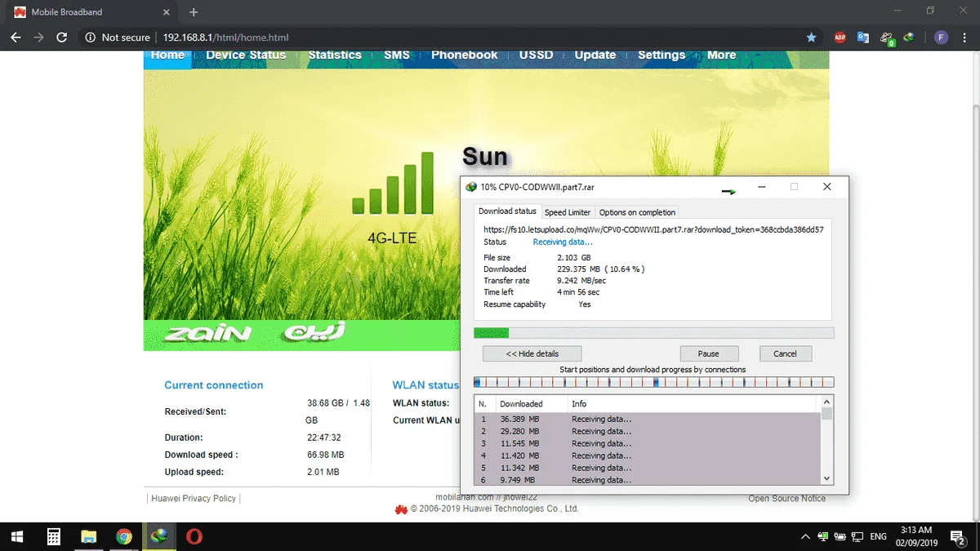The height and width of the screenshot is (551, 980).
Task: Select connection row 1 with 36.389 MB
Action: (648, 420)
